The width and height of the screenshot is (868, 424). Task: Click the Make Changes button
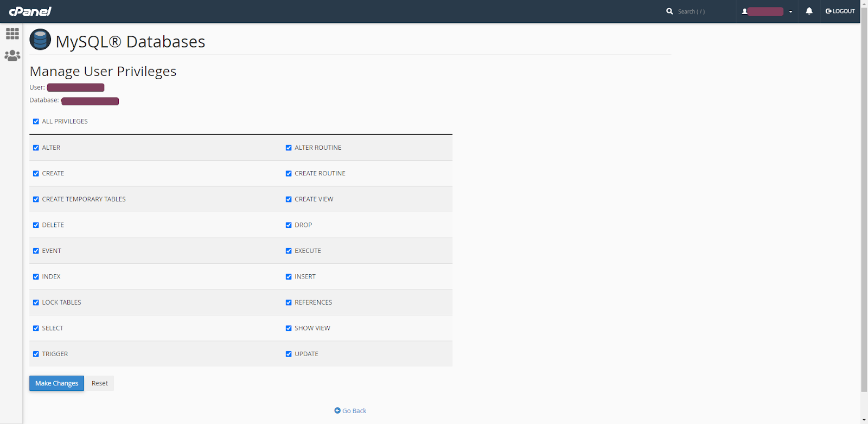tap(57, 383)
